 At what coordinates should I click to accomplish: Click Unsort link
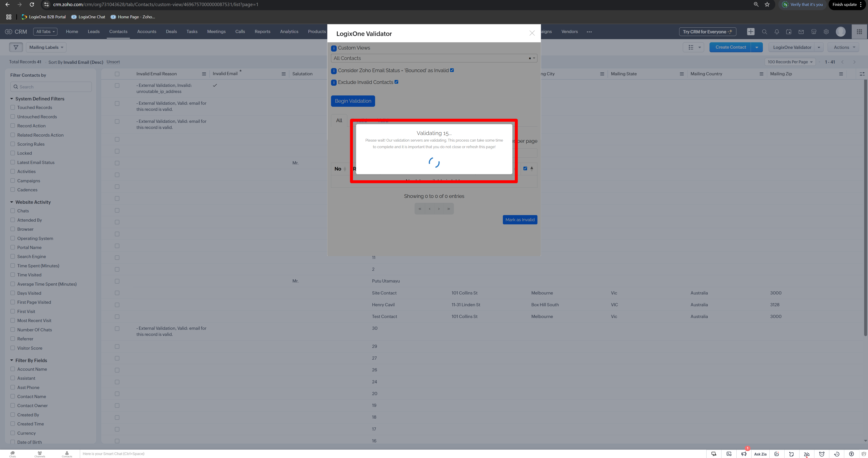[x=113, y=62]
